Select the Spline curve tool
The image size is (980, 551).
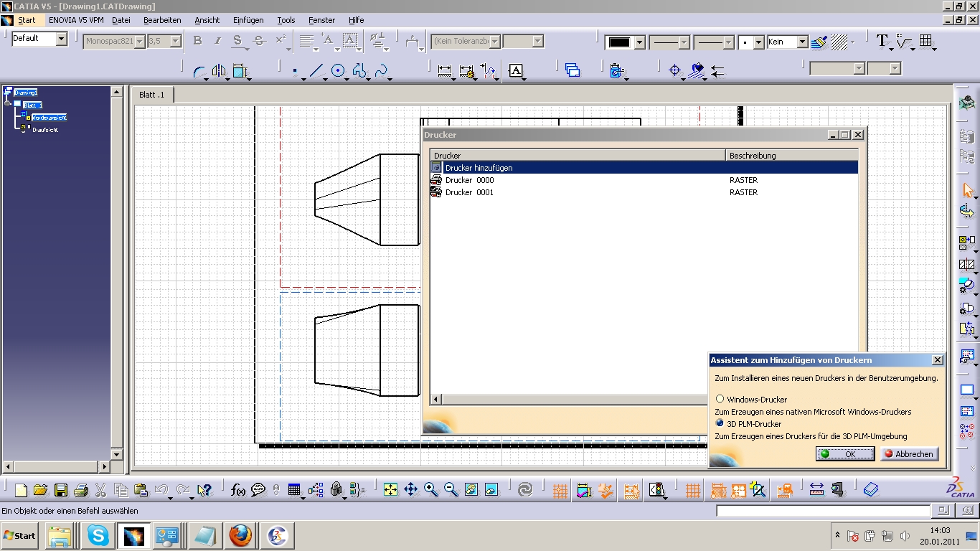click(x=381, y=70)
